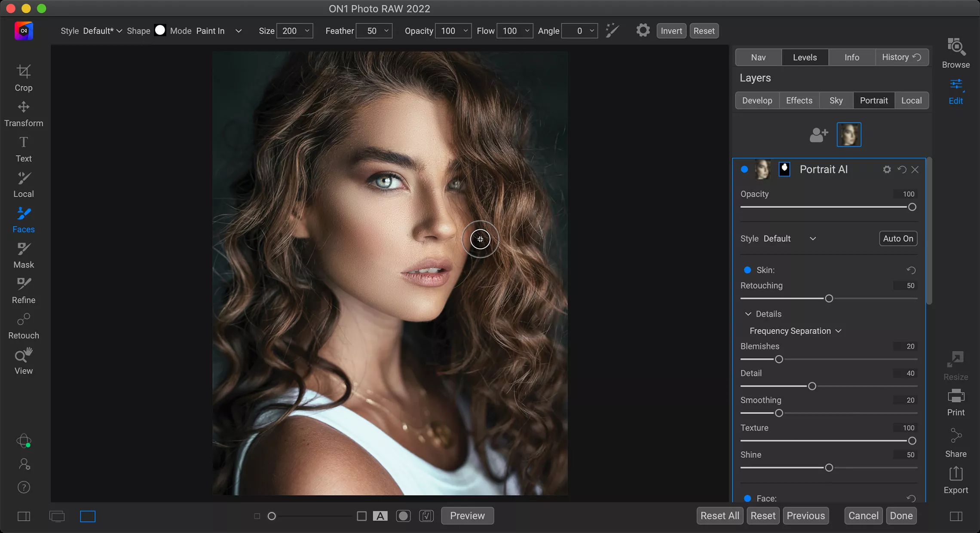Screen dimensions: 980x533
Task: Open the brush settings gear icon
Action: [643, 30]
